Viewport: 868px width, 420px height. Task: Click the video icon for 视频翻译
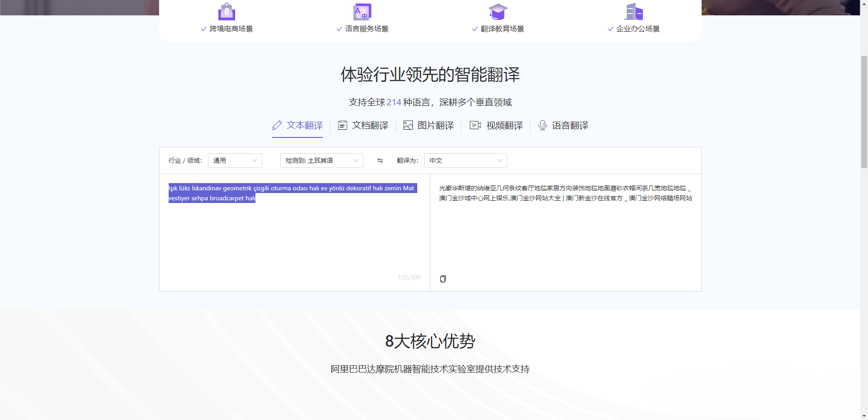click(475, 125)
